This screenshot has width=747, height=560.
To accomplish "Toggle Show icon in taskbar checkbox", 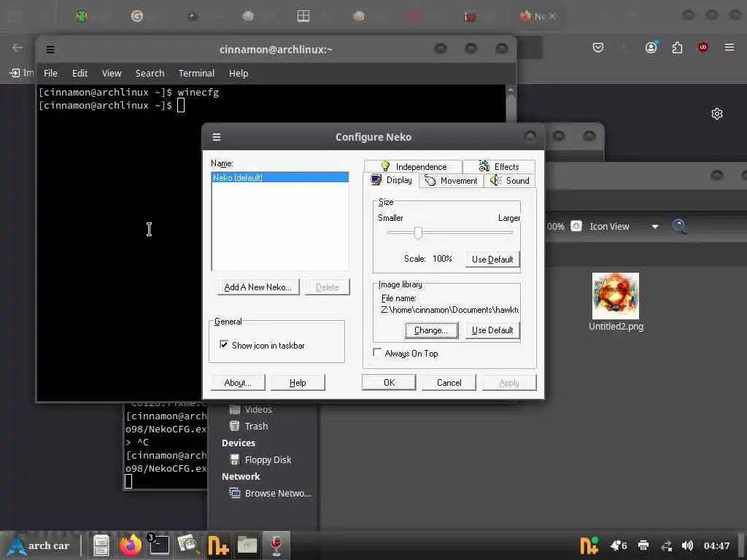I will (224, 344).
